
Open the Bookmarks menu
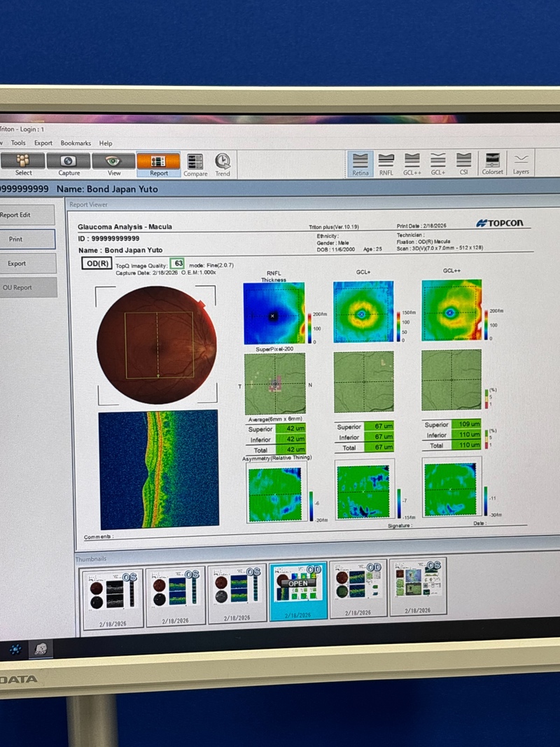pos(76,143)
